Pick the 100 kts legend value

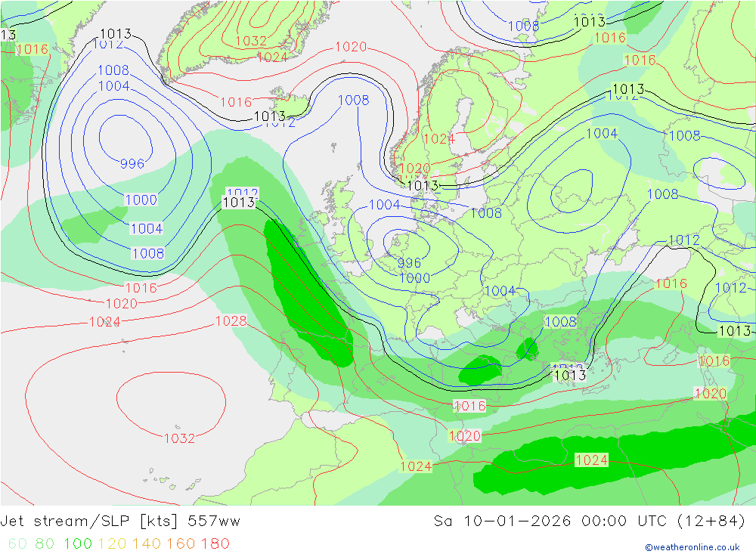pyautogui.click(x=78, y=543)
